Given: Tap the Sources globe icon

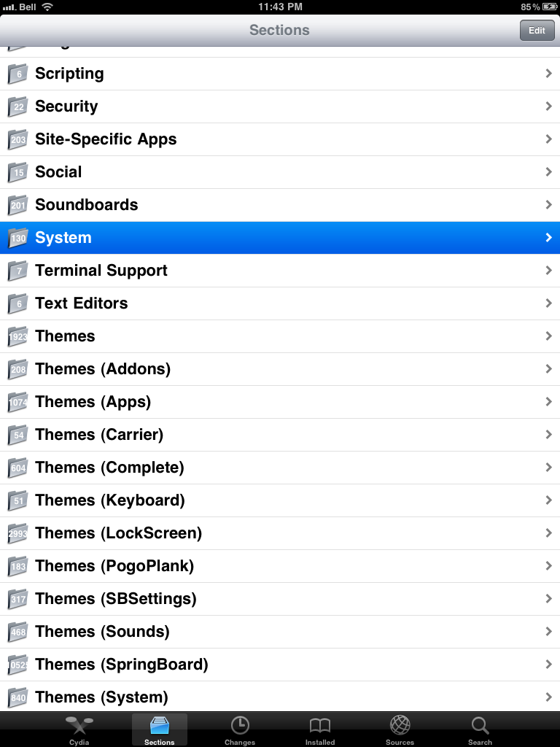Looking at the screenshot, I should click(x=400, y=726).
